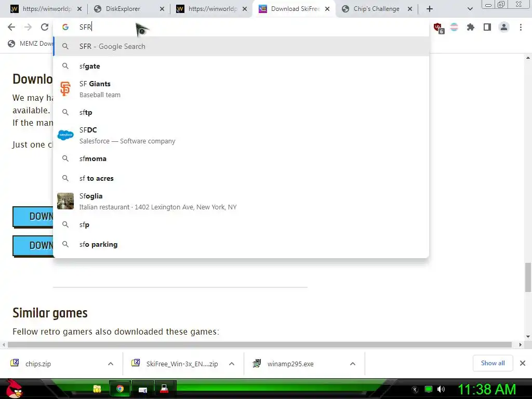Click the horizontal page scrollbar

(x=260, y=345)
